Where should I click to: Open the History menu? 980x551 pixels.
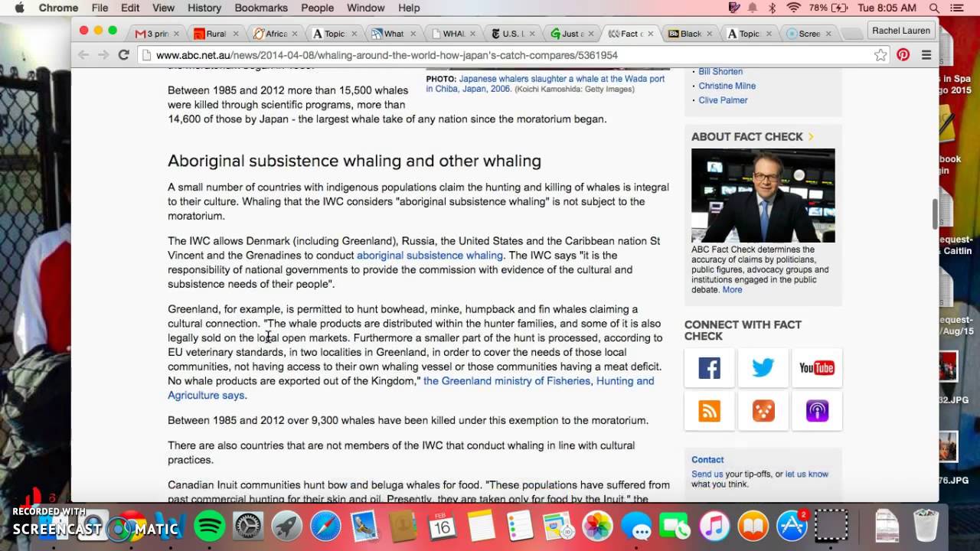point(204,8)
